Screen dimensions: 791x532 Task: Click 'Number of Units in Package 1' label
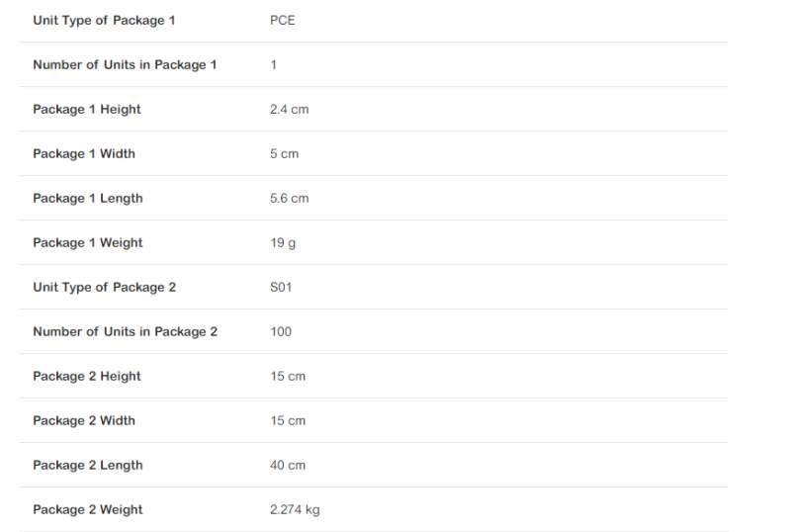[x=125, y=64]
